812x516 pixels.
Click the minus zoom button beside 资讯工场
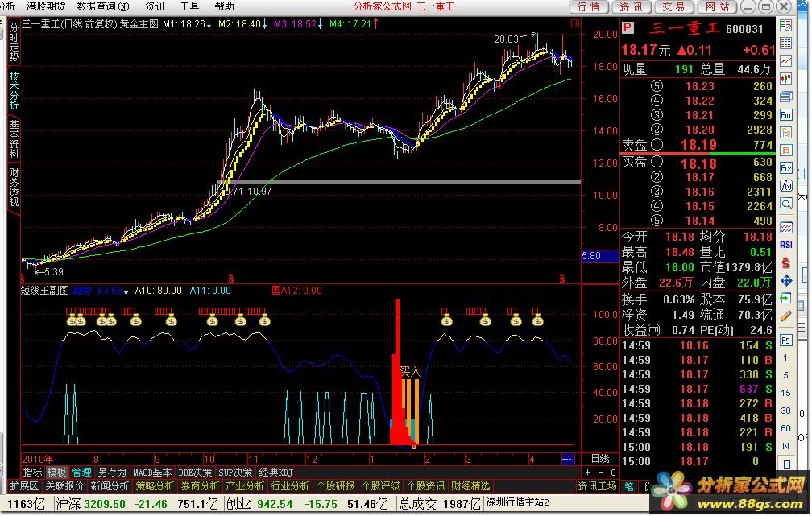[601, 472]
